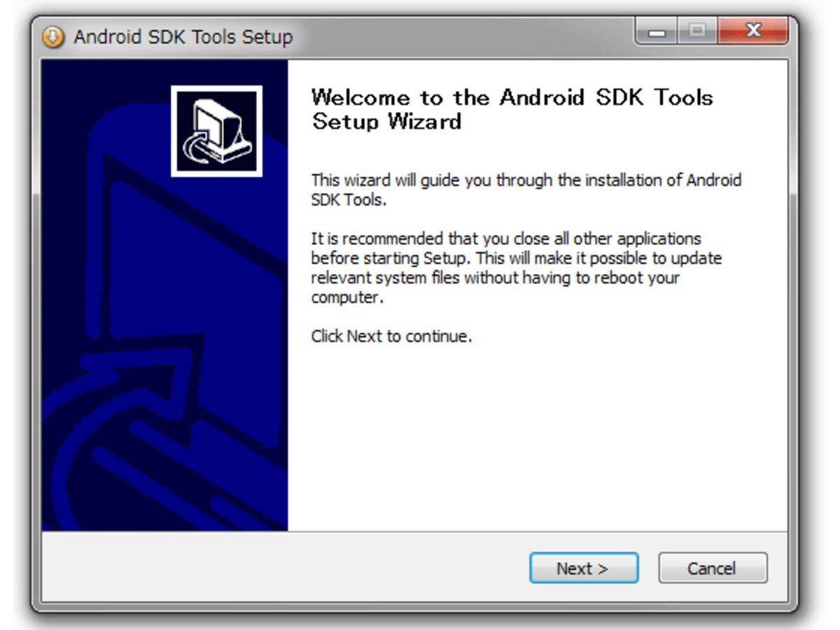Cancel the Android SDK Tools setup
Viewport: 840px width, 630px height.
(713, 568)
